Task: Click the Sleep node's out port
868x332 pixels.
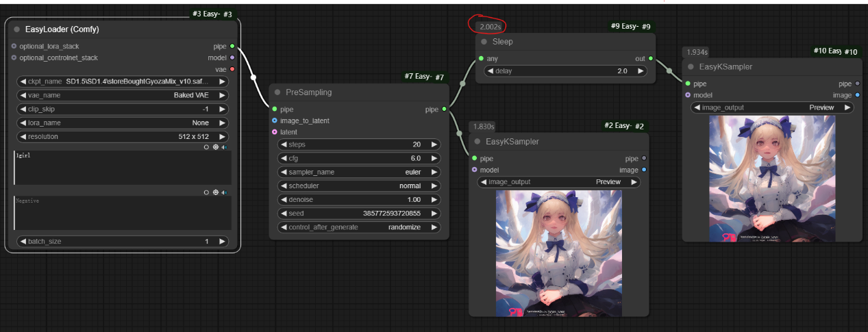Action: pos(650,58)
